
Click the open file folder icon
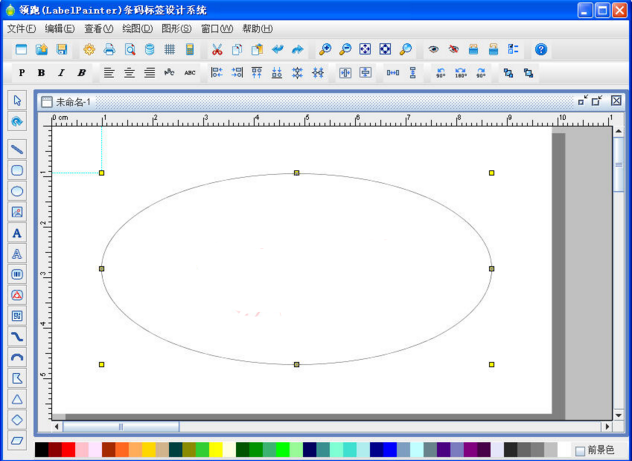tap(42, 50)
